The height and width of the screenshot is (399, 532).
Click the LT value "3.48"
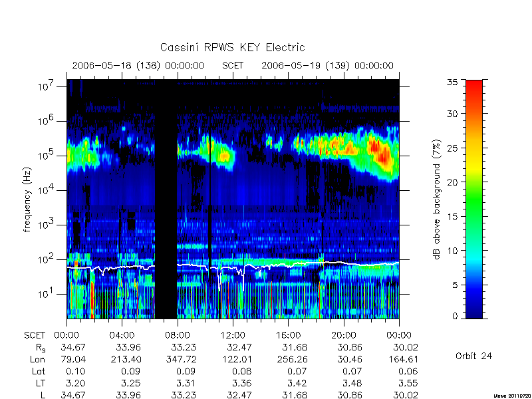[x=353, y=384]
